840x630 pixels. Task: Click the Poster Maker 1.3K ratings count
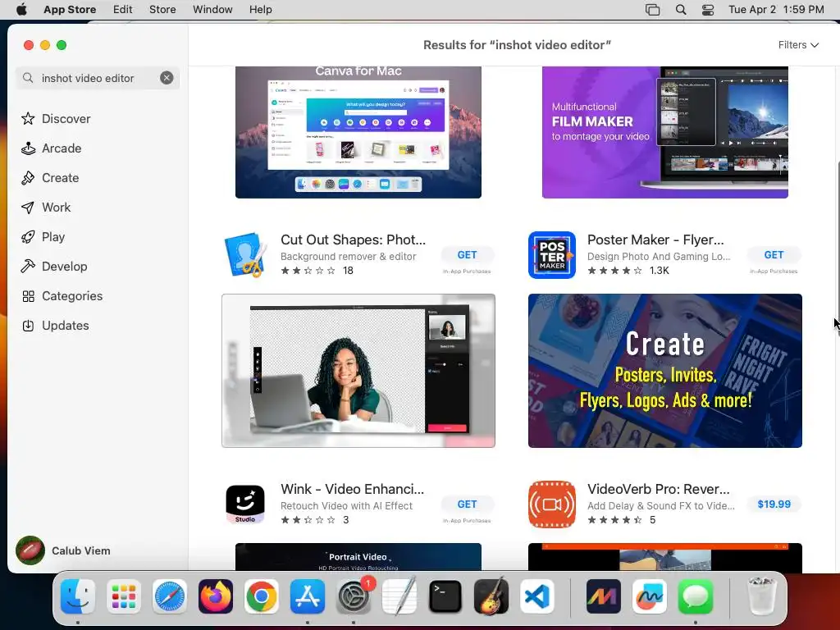coord(659,271)
